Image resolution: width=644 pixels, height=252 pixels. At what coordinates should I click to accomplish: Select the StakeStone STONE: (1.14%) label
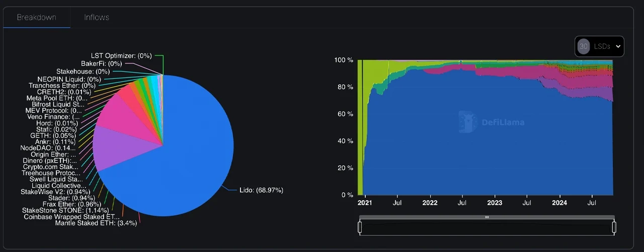point(65,210)
